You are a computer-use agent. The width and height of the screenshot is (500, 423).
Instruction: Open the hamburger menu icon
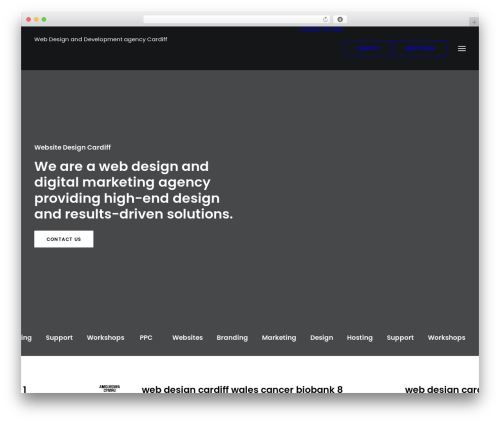462,49
